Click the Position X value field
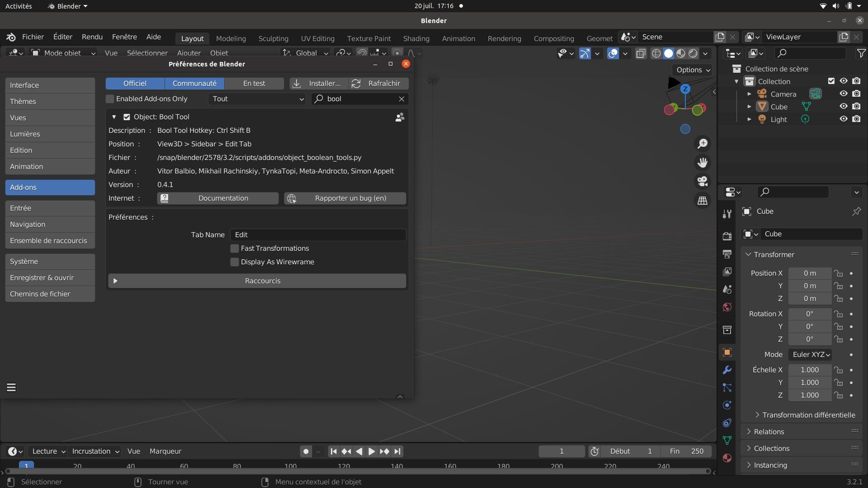The width and height of the screenshot is (868, 488). coord(810,273)
